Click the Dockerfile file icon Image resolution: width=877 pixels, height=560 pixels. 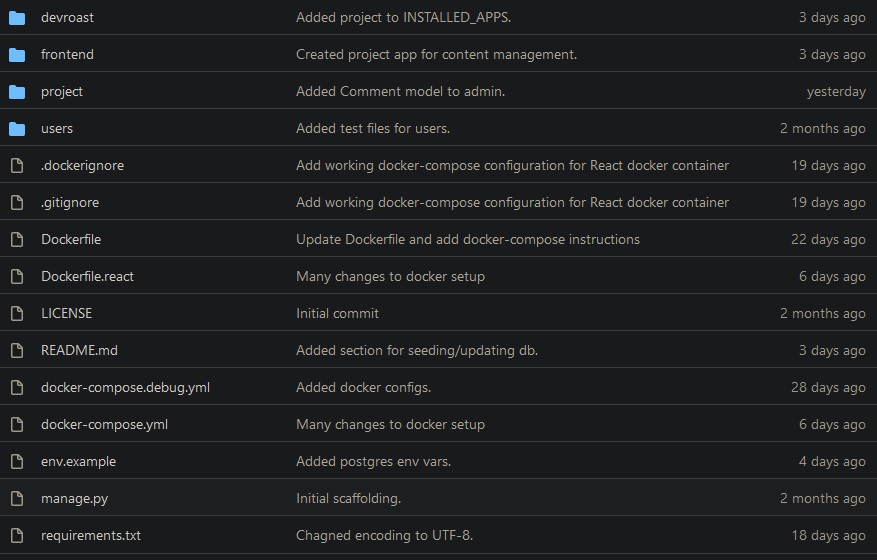pos(17,240)
